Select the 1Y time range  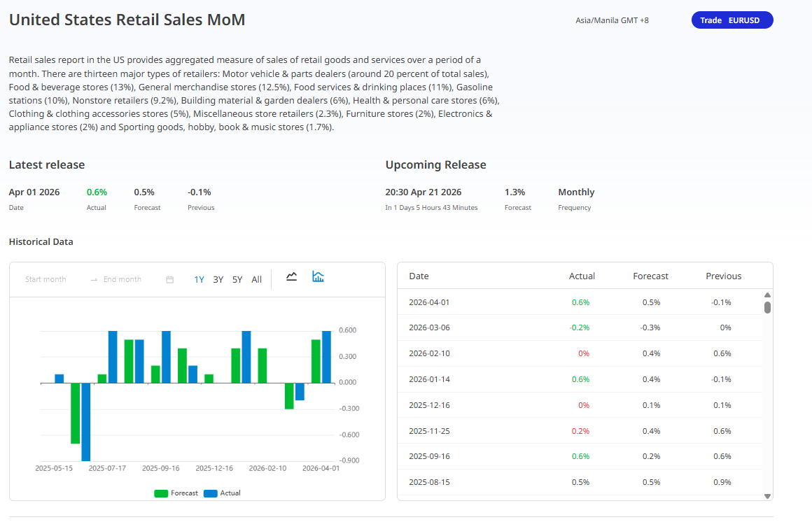(199, 280)
